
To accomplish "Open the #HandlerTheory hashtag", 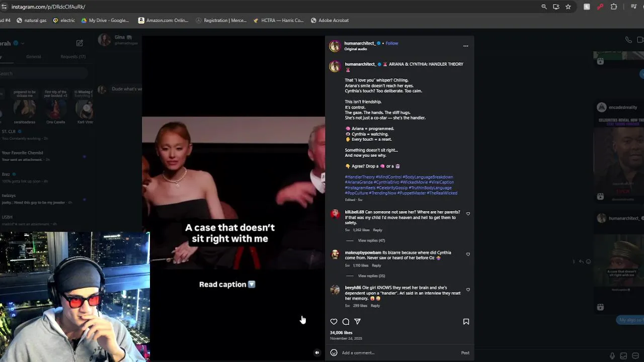I will pos(360,177).
